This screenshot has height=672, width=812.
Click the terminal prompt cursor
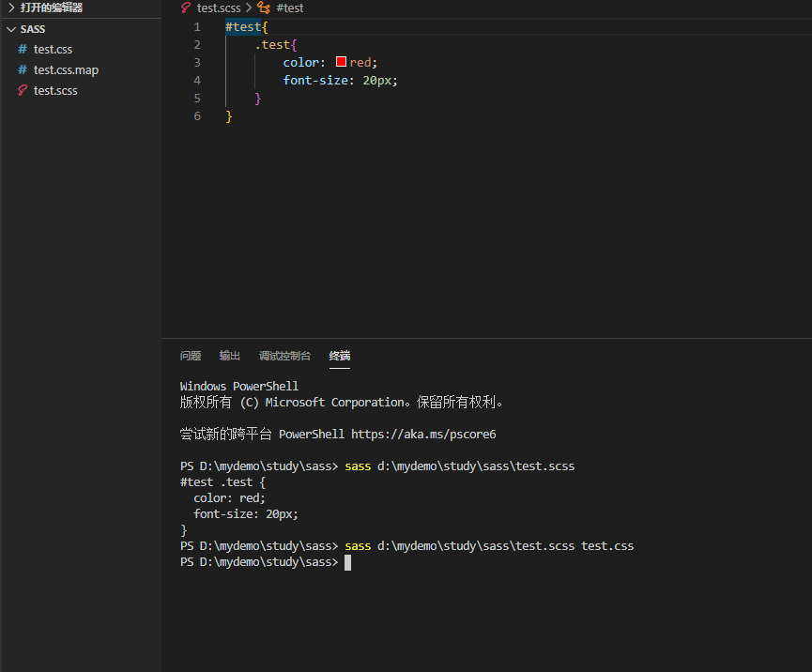(347, 562)
